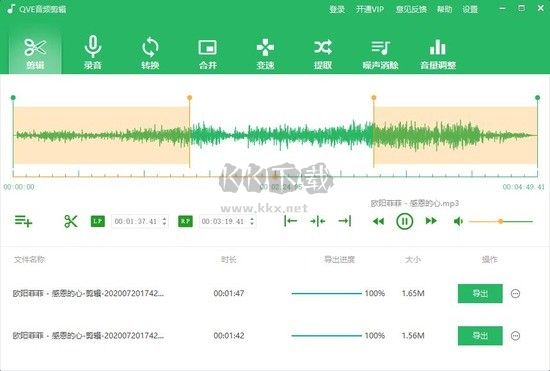Click the 1.56M size value
This screenshot has width=550, height=371.
click(413, 336)
